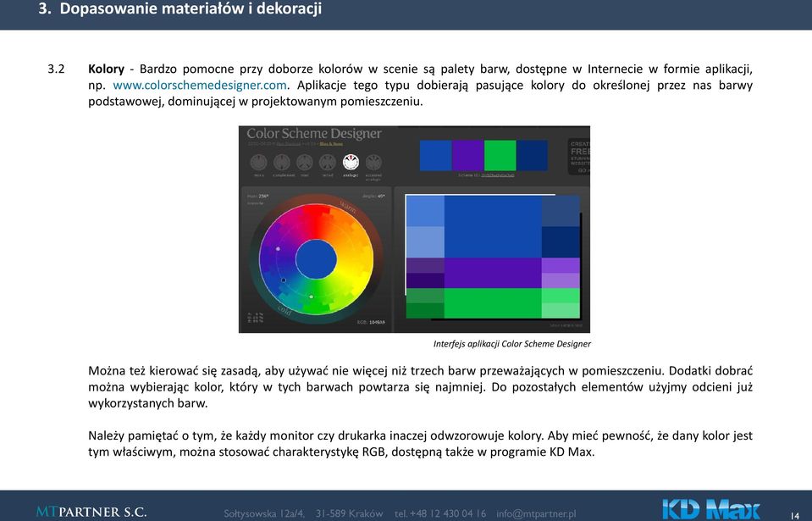812x521 pixels.
Task: Click the Color Scheme Designer title
Action: pyautogui.click(x=314, y=133)
